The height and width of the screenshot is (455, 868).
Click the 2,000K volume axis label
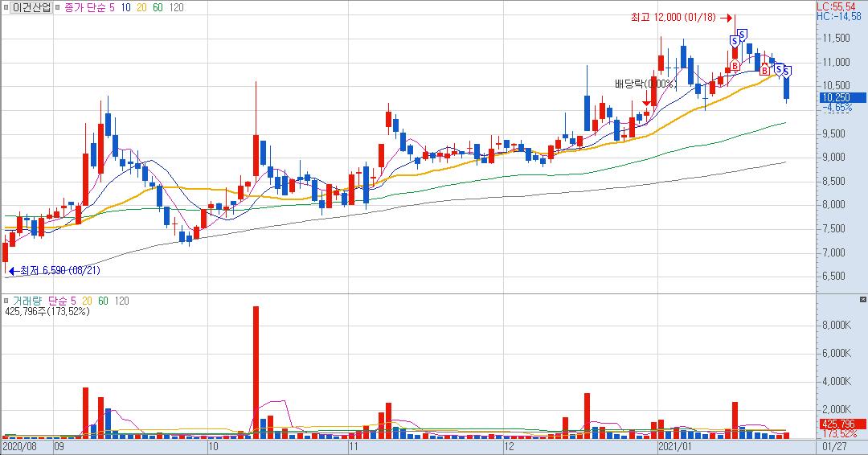[x=837, y=410]
